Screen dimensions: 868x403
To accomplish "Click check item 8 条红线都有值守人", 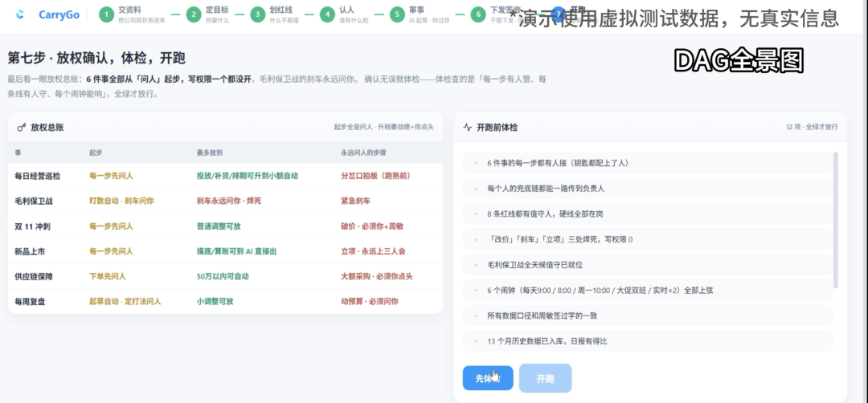I will click(648, 214).
